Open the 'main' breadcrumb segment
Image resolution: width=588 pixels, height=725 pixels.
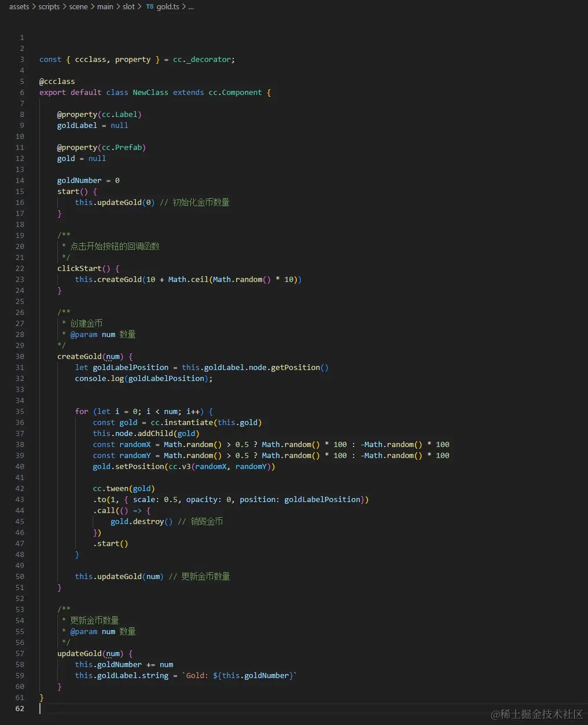click(x=105, y=7)
